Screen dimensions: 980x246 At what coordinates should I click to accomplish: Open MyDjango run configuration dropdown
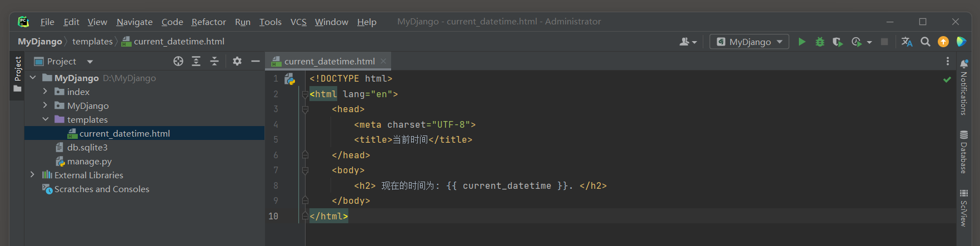[749, 42]
